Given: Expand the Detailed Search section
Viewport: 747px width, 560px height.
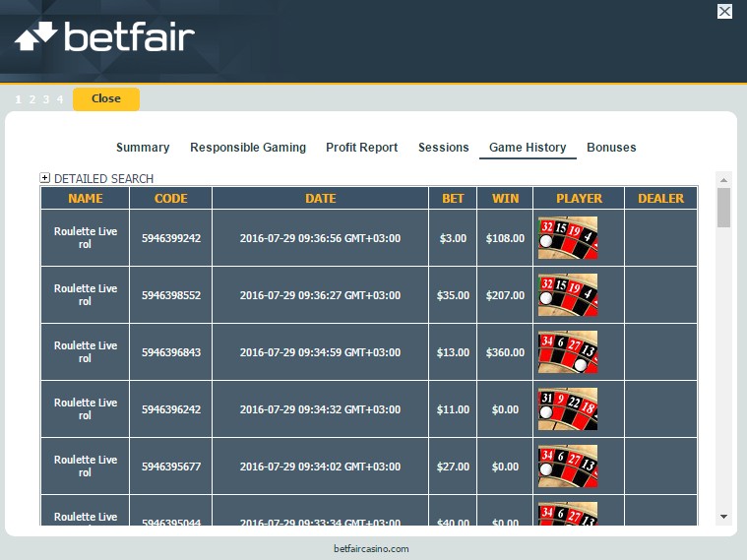Looking at the screenshot, I should click(45, 178).
